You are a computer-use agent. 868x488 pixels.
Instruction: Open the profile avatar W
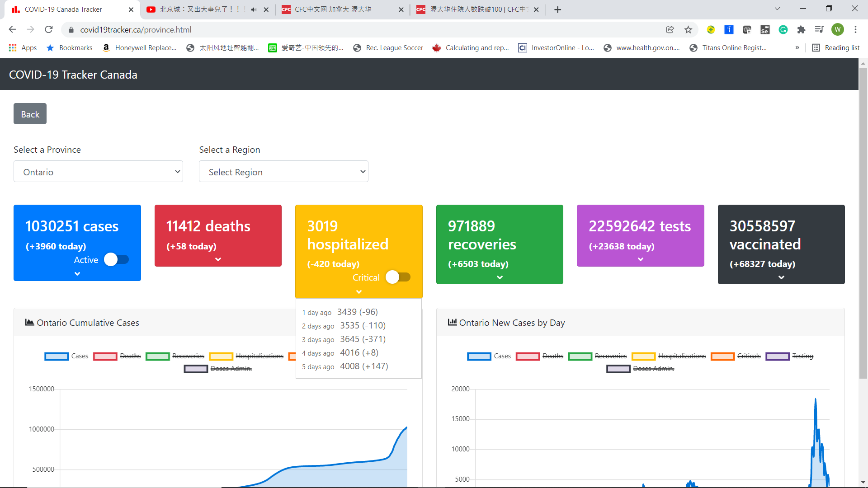click(x=837, y=30)
